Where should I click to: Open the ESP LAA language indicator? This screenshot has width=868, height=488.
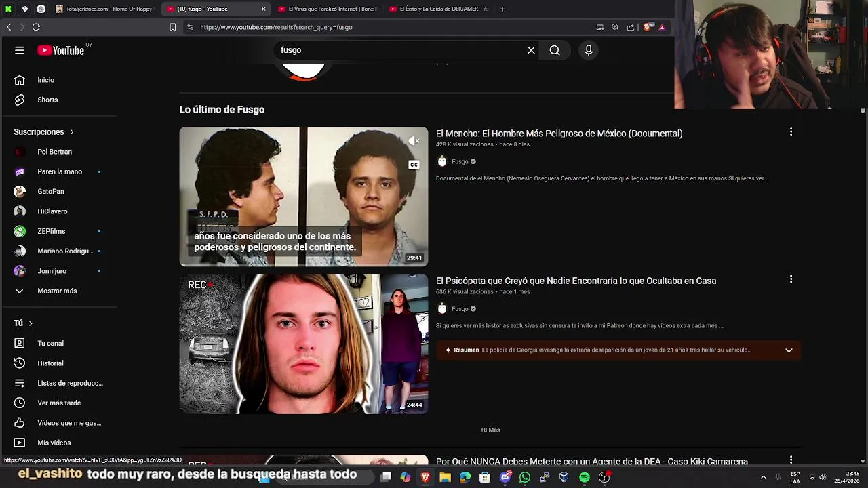pos(795,477)
